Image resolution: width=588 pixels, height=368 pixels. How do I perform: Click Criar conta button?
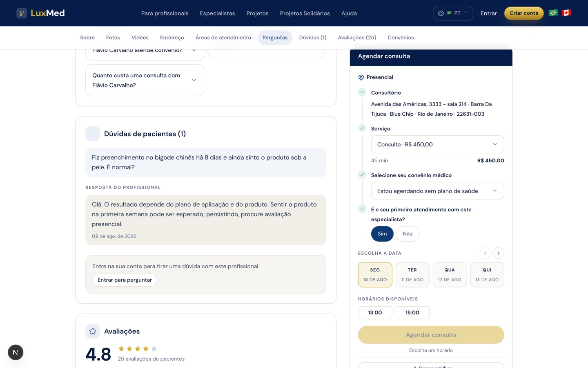point(524,13)
